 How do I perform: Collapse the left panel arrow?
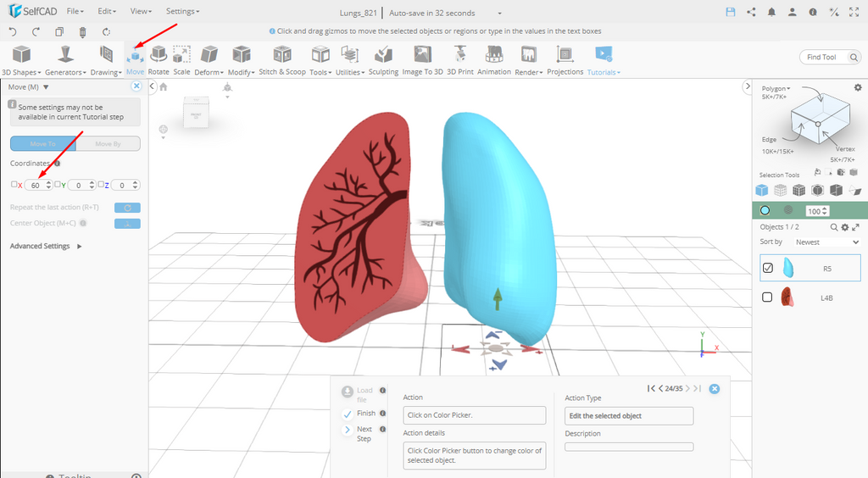pyautogui.click(x=153, y=86)
